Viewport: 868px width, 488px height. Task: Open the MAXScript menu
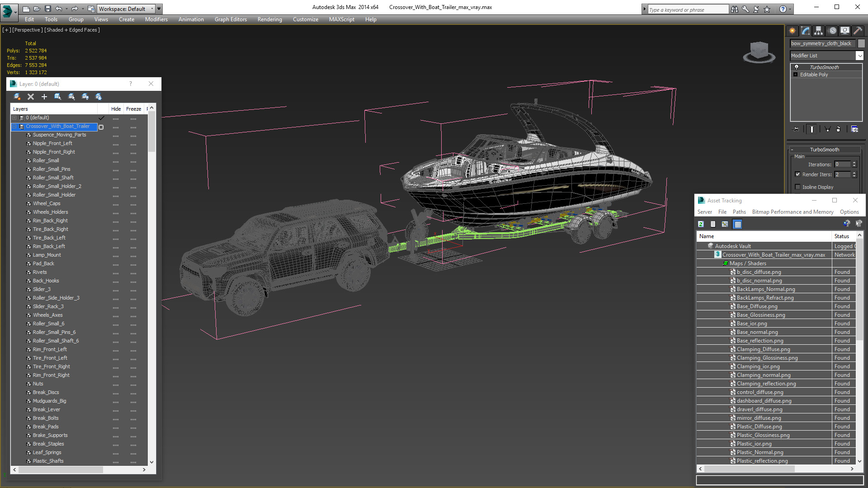click(341, 19)
